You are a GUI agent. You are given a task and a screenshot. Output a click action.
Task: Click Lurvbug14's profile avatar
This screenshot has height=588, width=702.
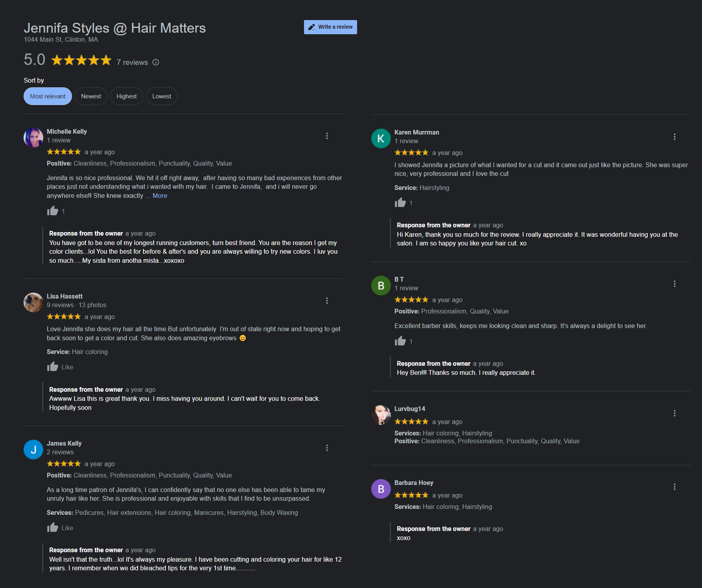tap(381, 415)
